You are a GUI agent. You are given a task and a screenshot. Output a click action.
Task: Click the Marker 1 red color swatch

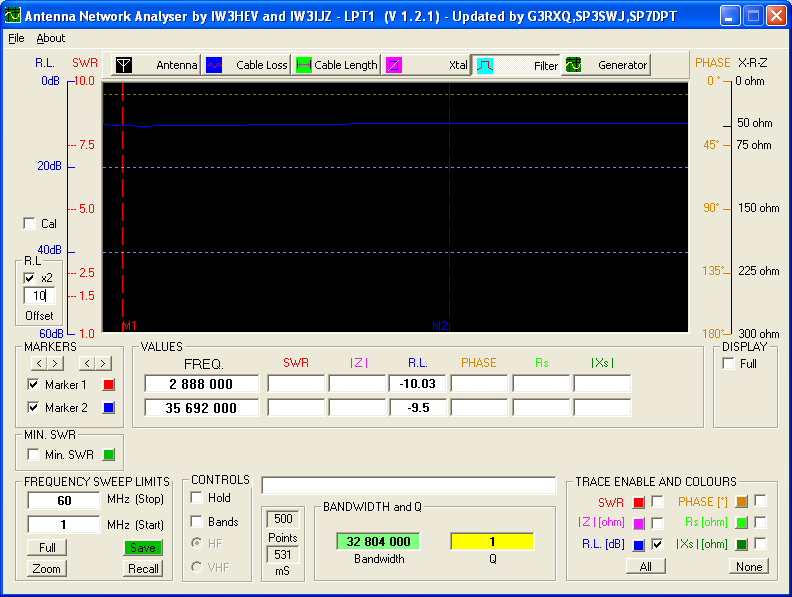point(110,385)
